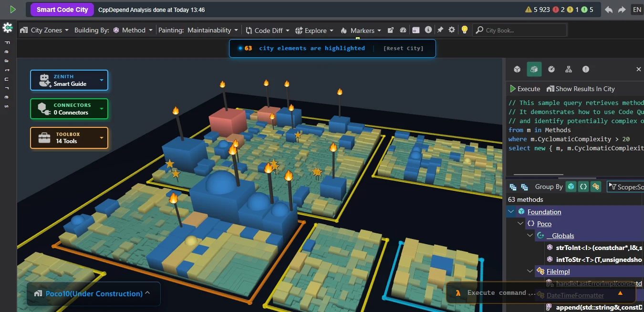Toggle group by class icon
The image size is (644, 312).
[x=595, y=187]
